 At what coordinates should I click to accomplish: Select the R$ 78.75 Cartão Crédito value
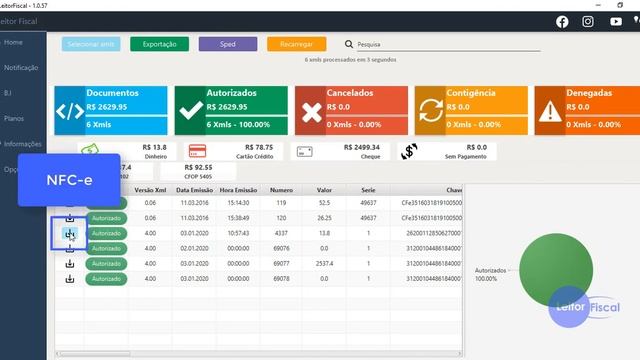259,147
